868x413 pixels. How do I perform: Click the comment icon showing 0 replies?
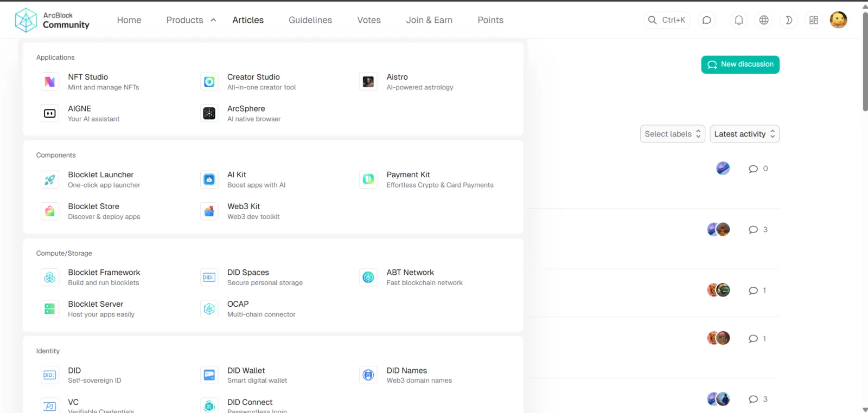pyautogui.click(x=753, y=169)
